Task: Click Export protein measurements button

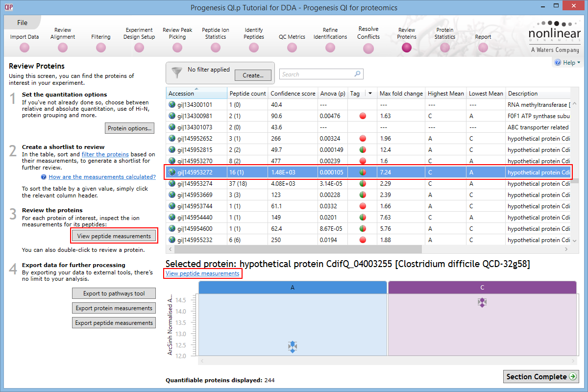Action: (x=114, y=308)
